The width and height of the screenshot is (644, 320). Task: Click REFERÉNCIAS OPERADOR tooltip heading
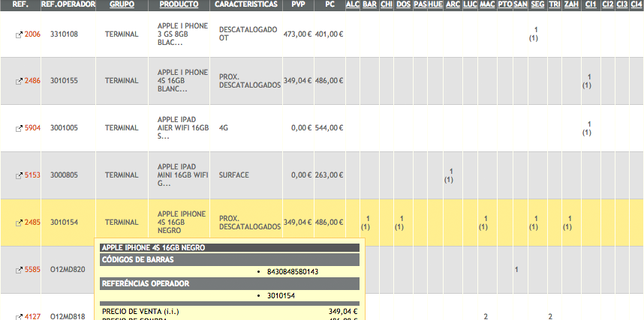point(230,283)
